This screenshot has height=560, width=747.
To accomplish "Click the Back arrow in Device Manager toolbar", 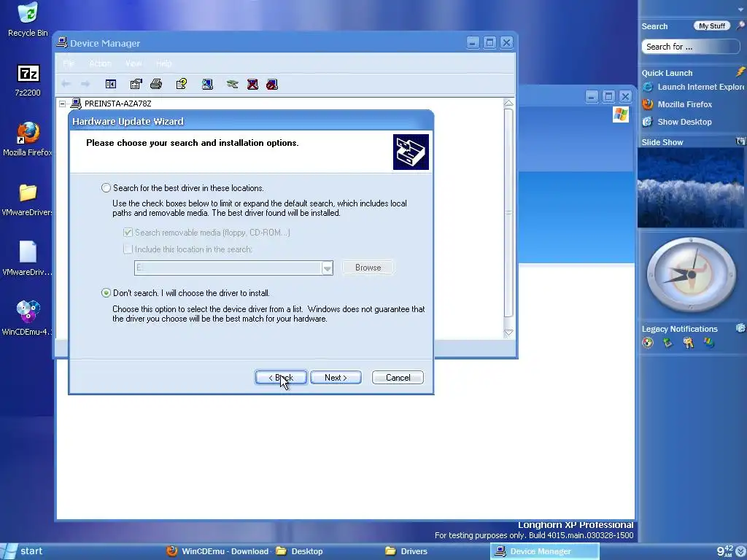I will click(x=66, y=84).
